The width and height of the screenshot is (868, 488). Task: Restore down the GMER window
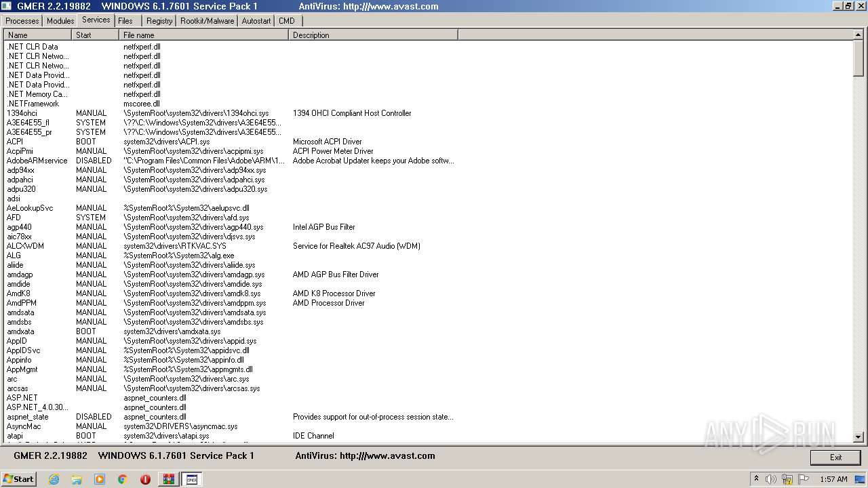tap(848, 6)
